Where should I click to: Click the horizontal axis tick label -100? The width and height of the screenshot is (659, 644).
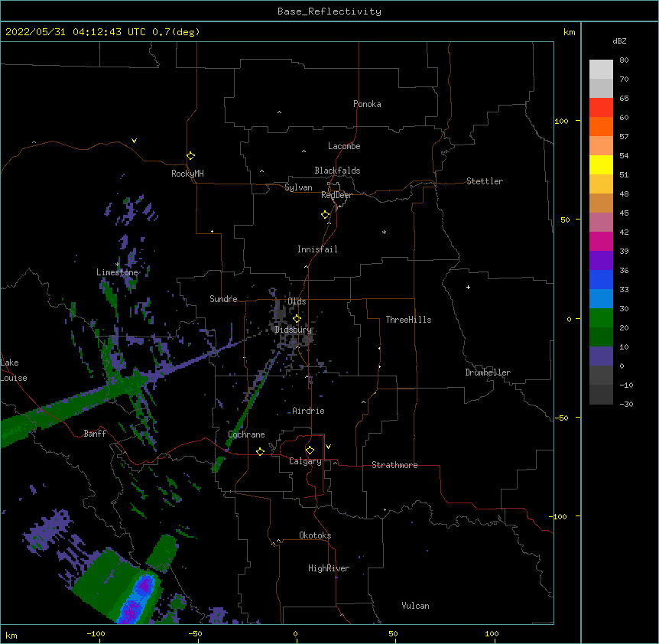click(96, 633)
